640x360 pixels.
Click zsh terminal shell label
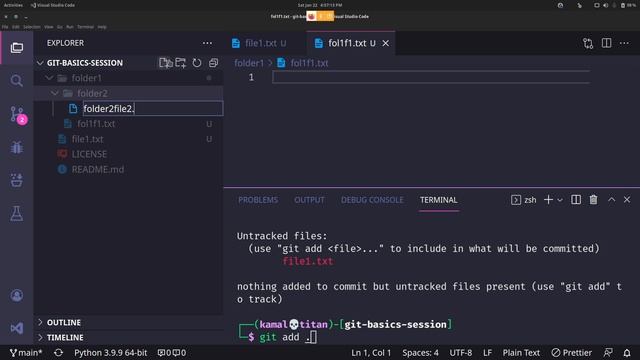point(524,200)
